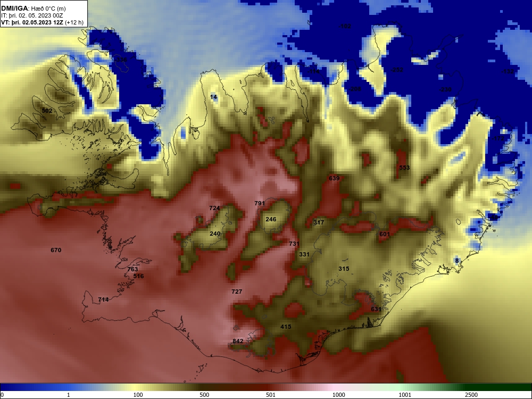This screenshot has width=532, height=399.
Task: Click the map value 240
Action: click(x=215, y=234)
